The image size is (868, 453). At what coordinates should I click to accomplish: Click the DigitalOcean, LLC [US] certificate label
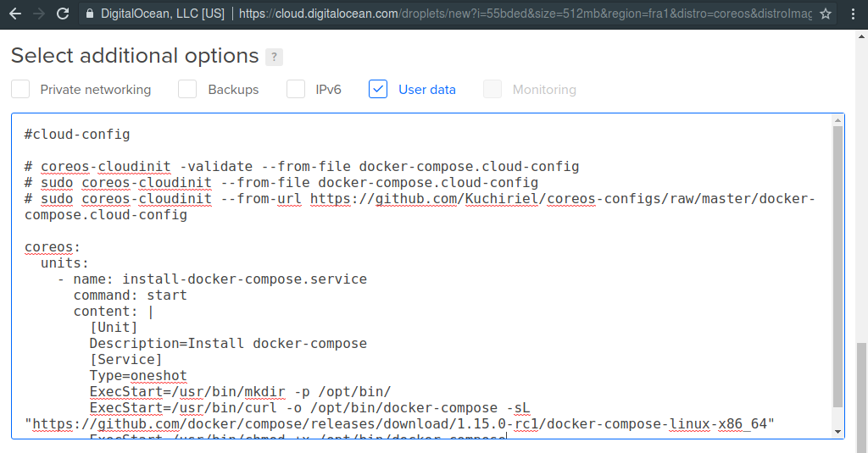point(162,14)
